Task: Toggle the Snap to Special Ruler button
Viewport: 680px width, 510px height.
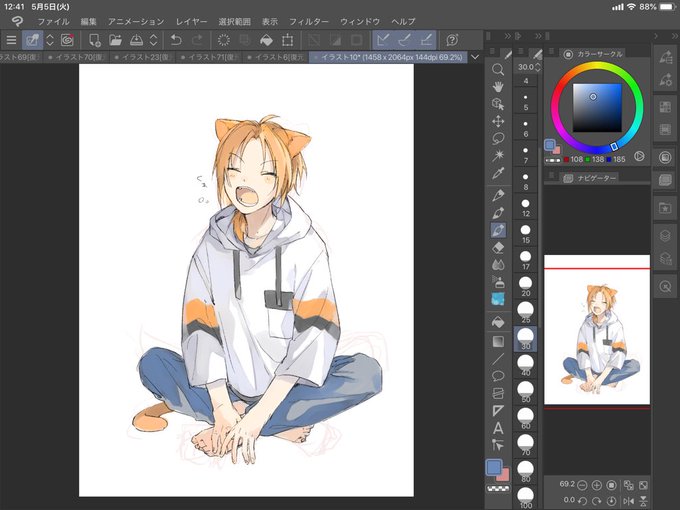Action: tap(404, 40)
